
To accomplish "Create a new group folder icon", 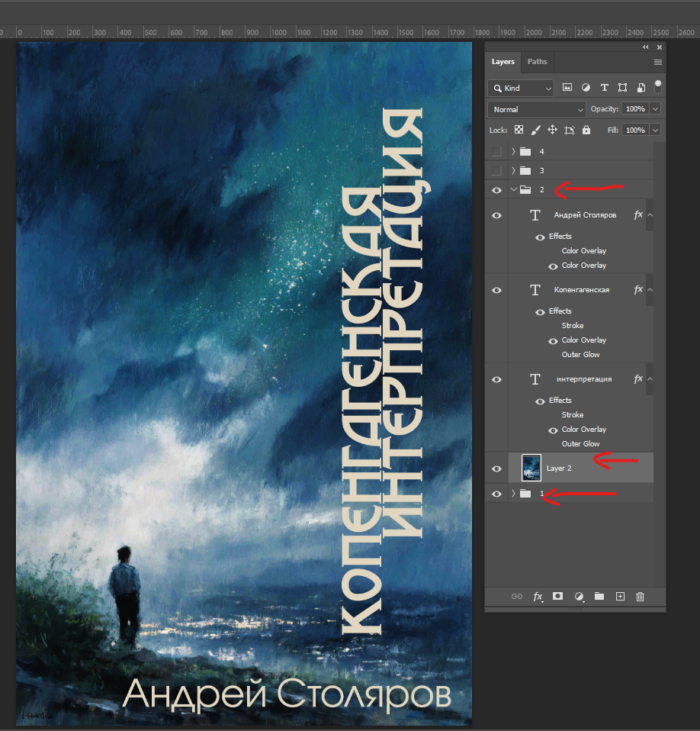I will point(599,596).
